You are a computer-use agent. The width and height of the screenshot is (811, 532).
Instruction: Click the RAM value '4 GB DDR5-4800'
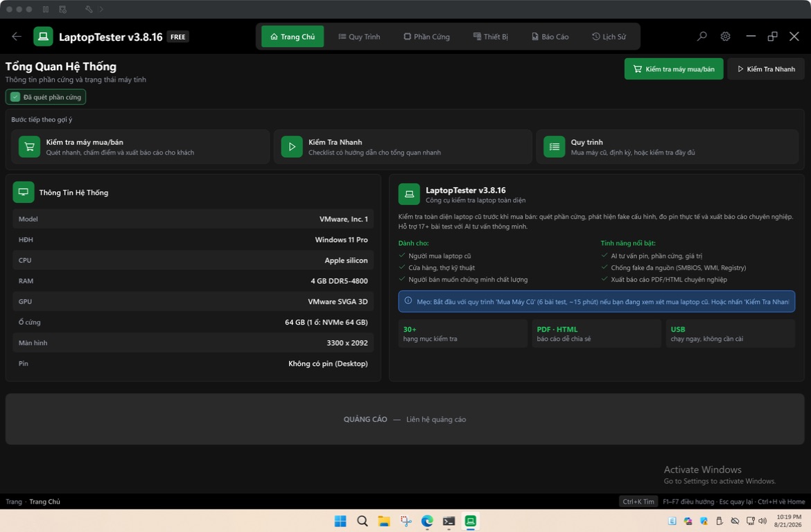click(x=339, y=281)
